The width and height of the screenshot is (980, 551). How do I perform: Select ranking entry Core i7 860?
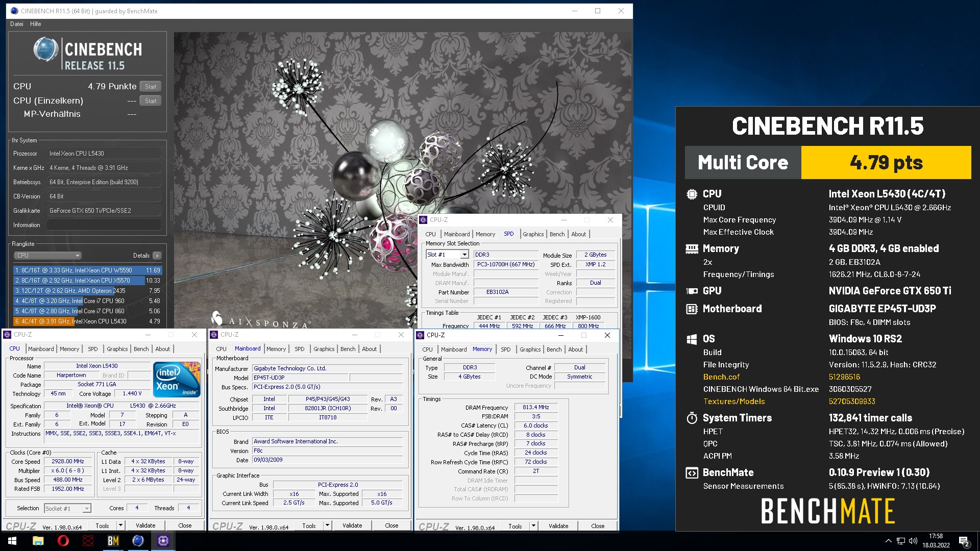click(x=88, y=311)
